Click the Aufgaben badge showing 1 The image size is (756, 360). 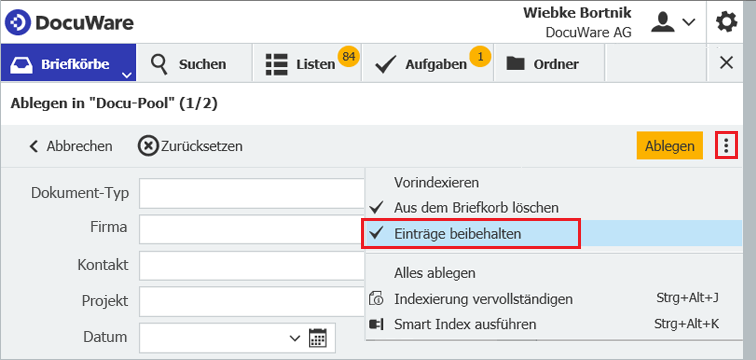pos(480,57)
